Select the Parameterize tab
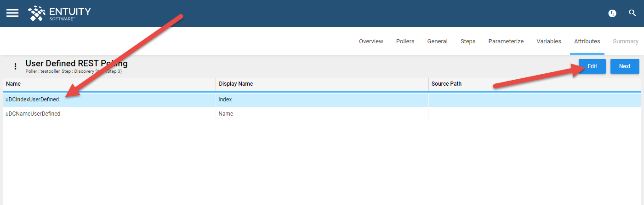Screen dimensions: 644x205 pos(506,41)
